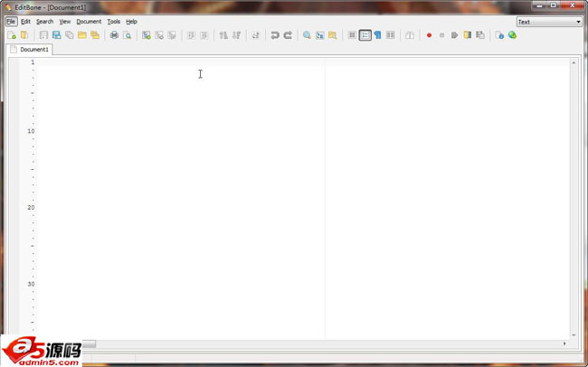Open the Document menu

pyautogui.click(x=89, y=22)
